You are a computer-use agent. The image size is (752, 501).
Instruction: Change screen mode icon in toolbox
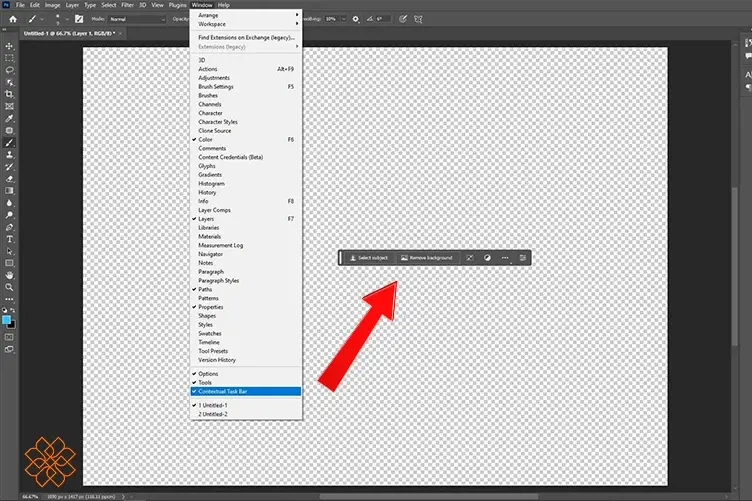point(9,350)
